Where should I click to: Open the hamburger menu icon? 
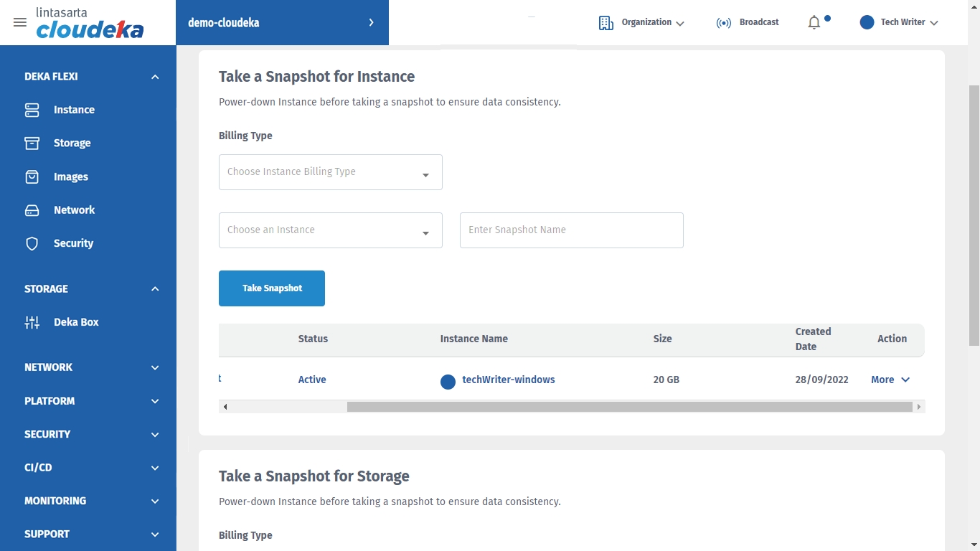(x=20, y=22)
